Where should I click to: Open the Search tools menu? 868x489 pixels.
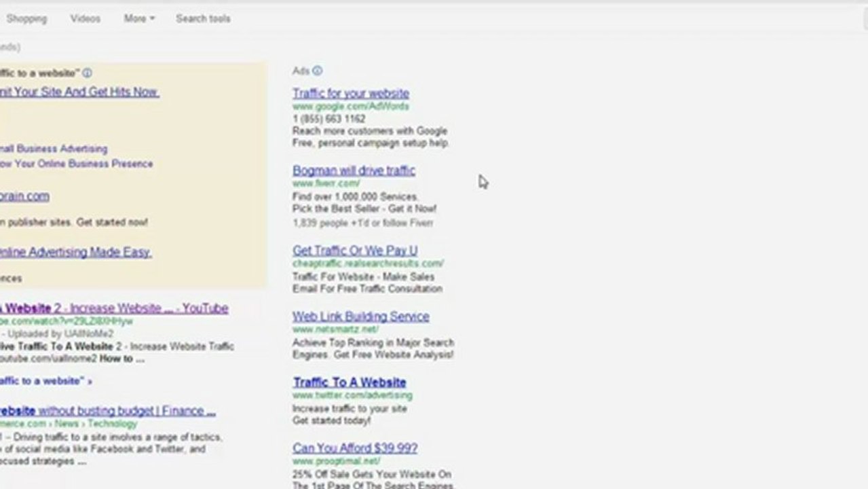(203, 18)
